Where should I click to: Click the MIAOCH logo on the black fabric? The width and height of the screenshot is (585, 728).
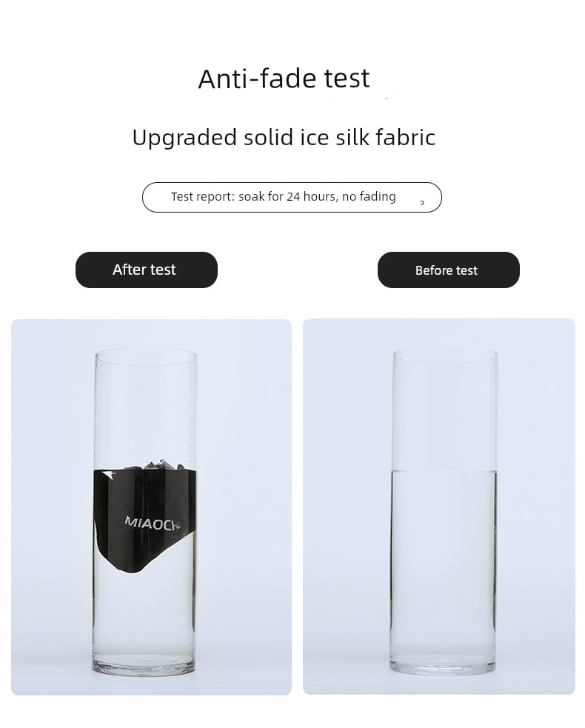click(152, 524)
